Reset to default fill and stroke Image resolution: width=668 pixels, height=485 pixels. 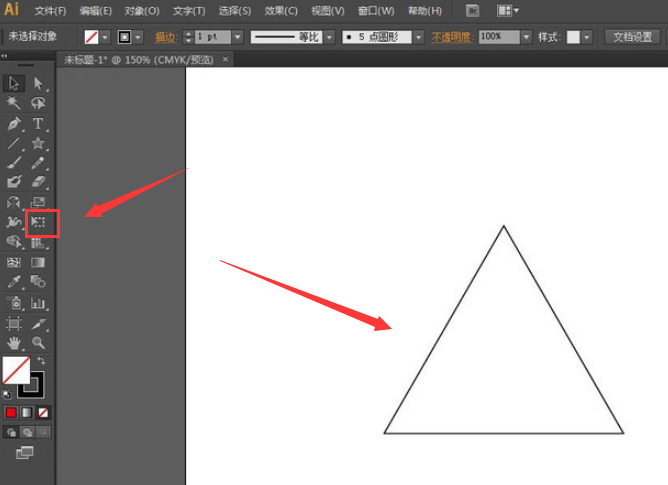tap(6, 394)
